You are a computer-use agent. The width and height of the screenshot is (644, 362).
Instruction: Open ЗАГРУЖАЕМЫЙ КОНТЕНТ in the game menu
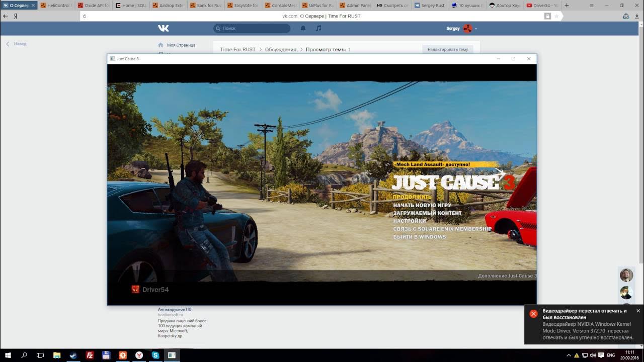tap(427, 213)
